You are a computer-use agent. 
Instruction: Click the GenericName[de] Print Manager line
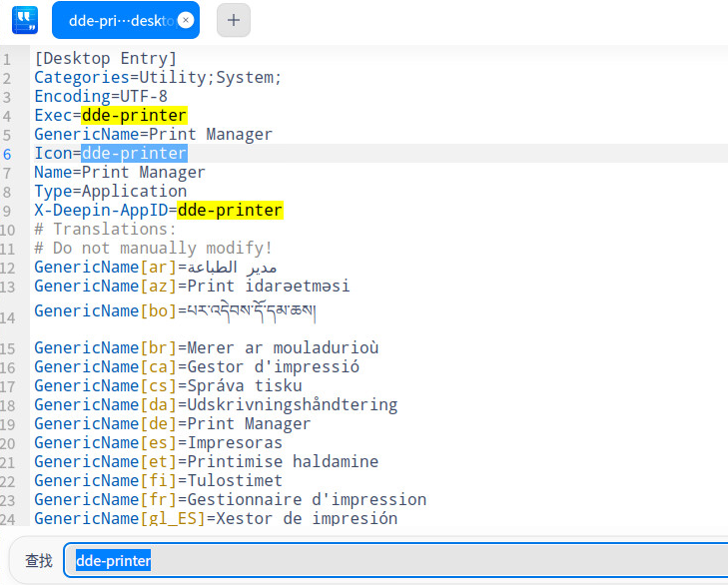[172, 424]
